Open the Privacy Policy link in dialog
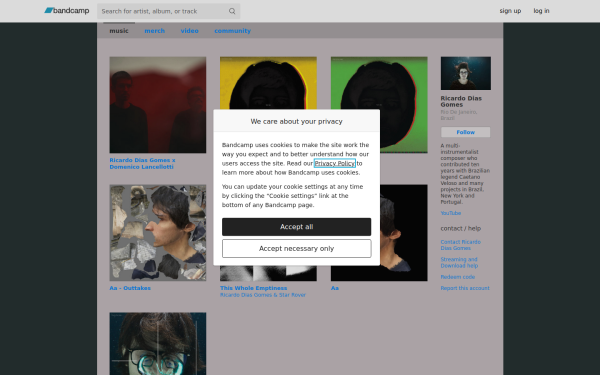600x375 pixels. point(335,163)
